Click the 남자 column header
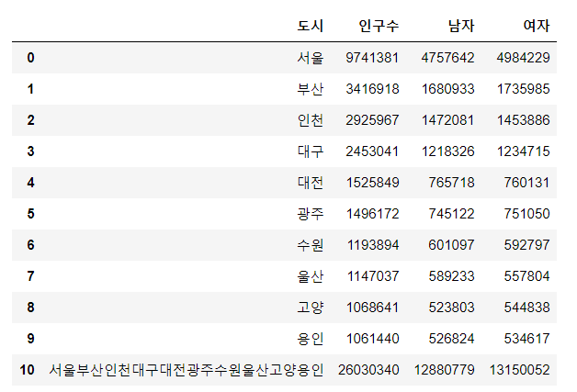 tap(461, 26)
